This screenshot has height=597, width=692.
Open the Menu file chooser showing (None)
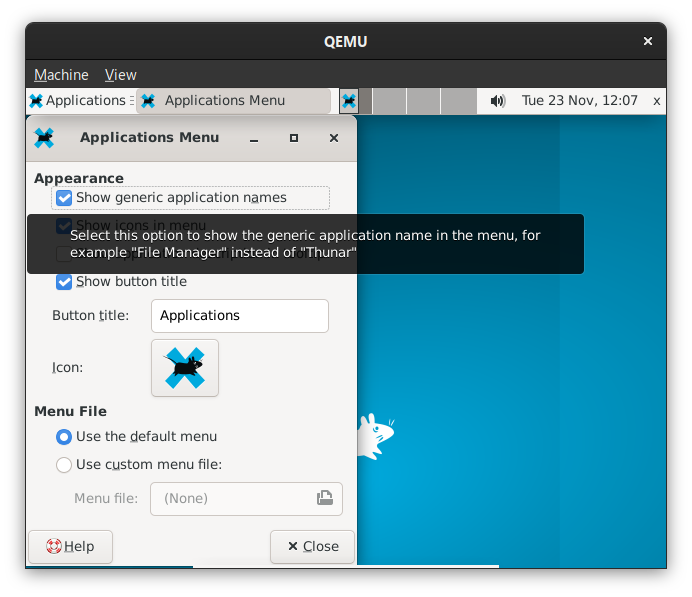[x=246, y=499]
